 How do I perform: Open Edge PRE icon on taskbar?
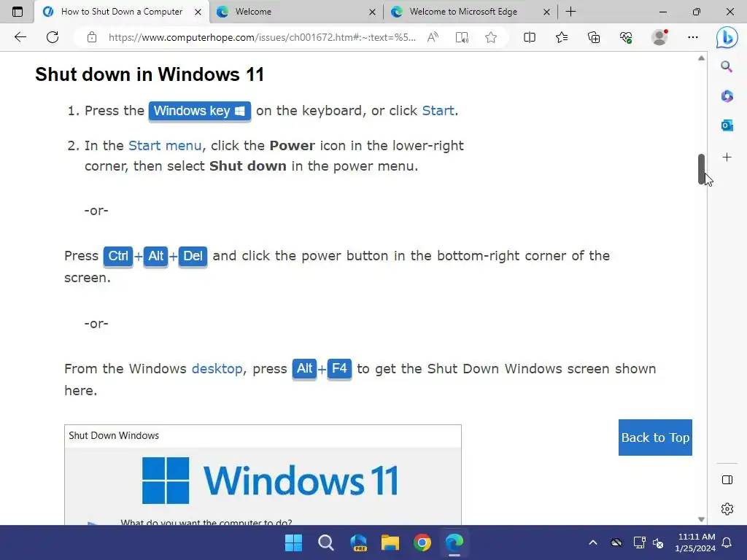[x=358, y=542]
